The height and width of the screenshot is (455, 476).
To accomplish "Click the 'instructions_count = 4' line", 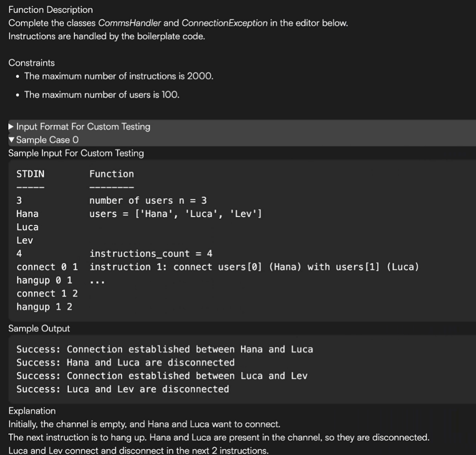I will [151, 254].
